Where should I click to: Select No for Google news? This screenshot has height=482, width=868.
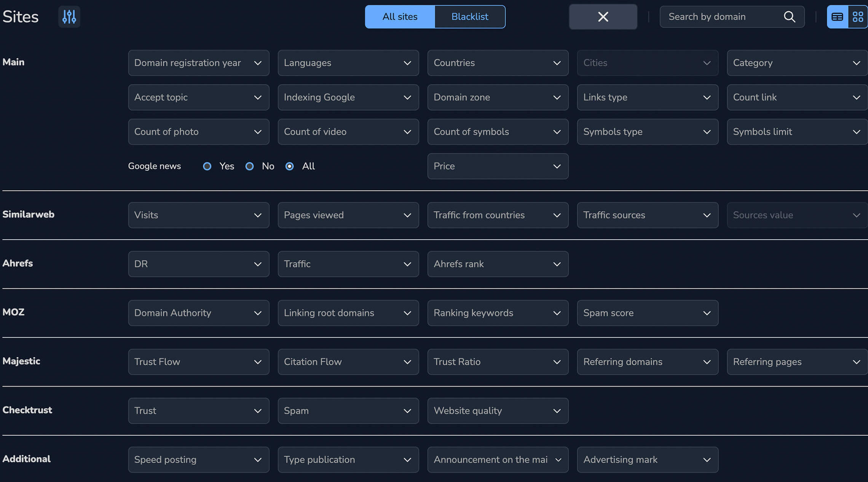tap(249, 166)
